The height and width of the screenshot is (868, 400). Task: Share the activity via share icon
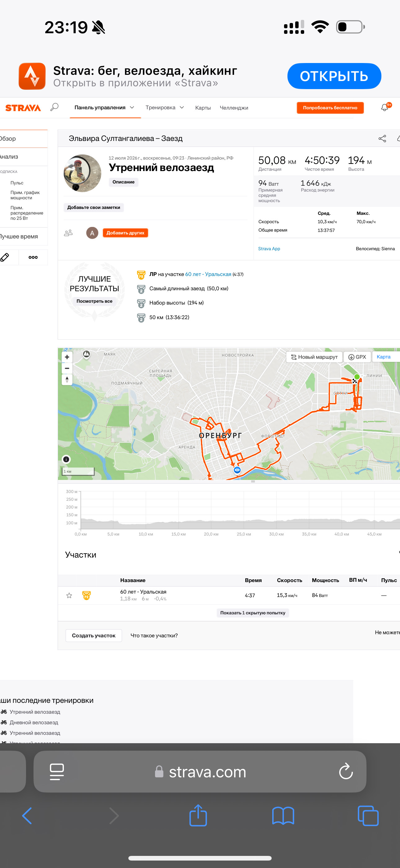382,138
